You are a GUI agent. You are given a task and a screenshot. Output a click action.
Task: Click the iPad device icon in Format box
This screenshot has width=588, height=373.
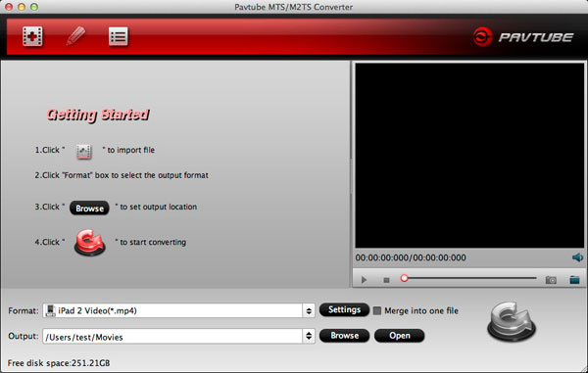(50, 311)
